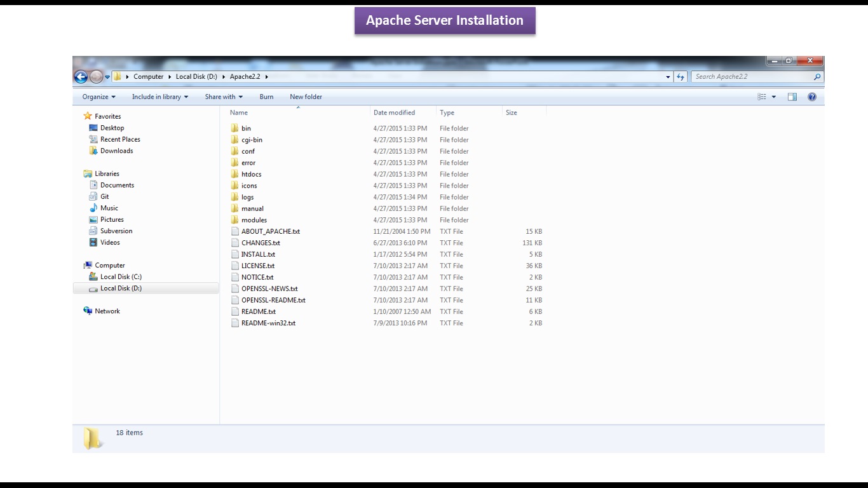Select the conf folder icon
The width and height of the screenshot is (868, 488).
point(235,151)
